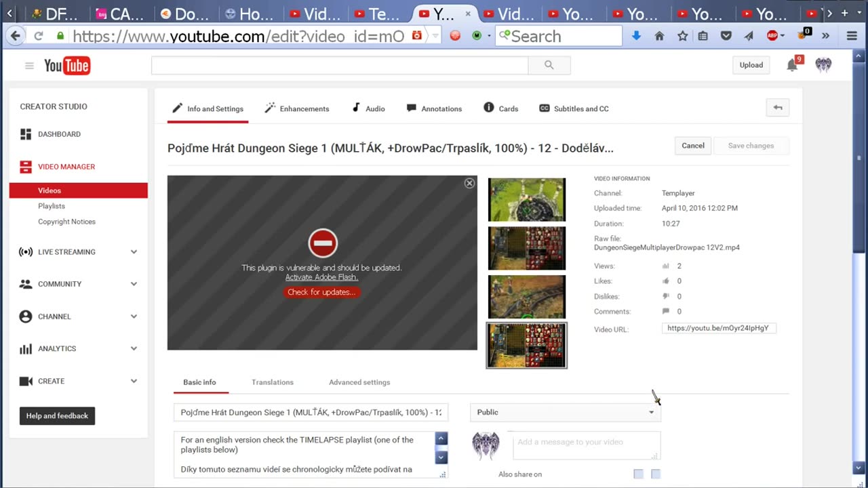Open the Firefox hamburger menu
The width and height of the screenshot is (868, 488).
coord(852,36)
